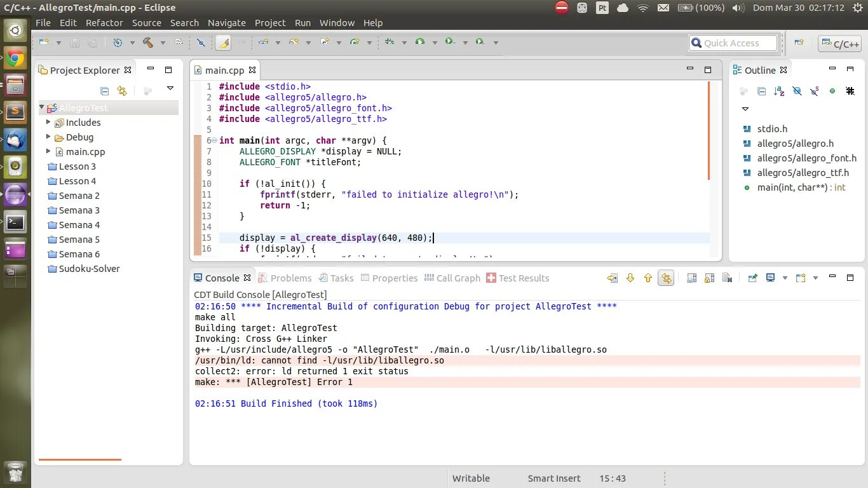Open Chrome from the Ubuntu launcher
This screenshot has width=868, height=488.
15,58
